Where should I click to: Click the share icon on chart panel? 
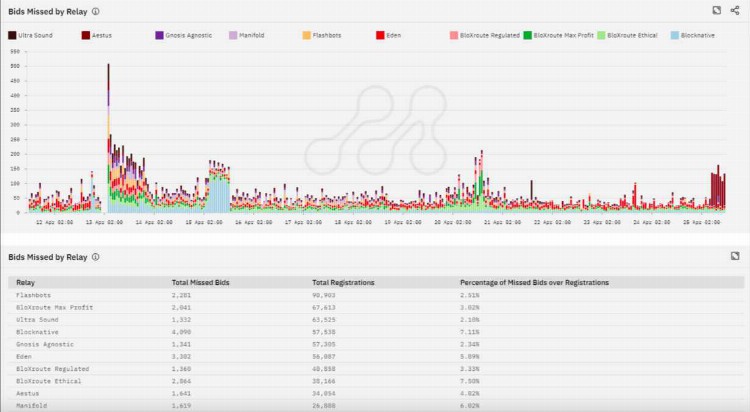735,10
